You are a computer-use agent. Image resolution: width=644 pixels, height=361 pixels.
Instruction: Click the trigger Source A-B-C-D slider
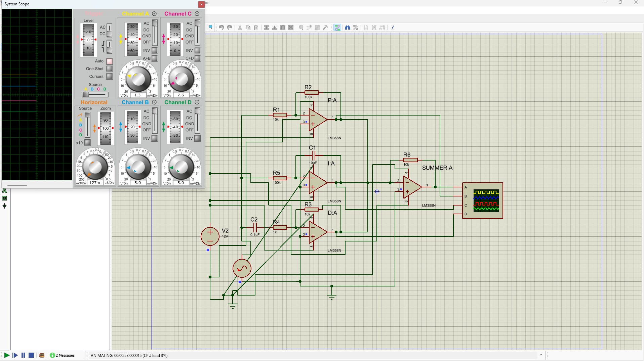coord(95,94)
